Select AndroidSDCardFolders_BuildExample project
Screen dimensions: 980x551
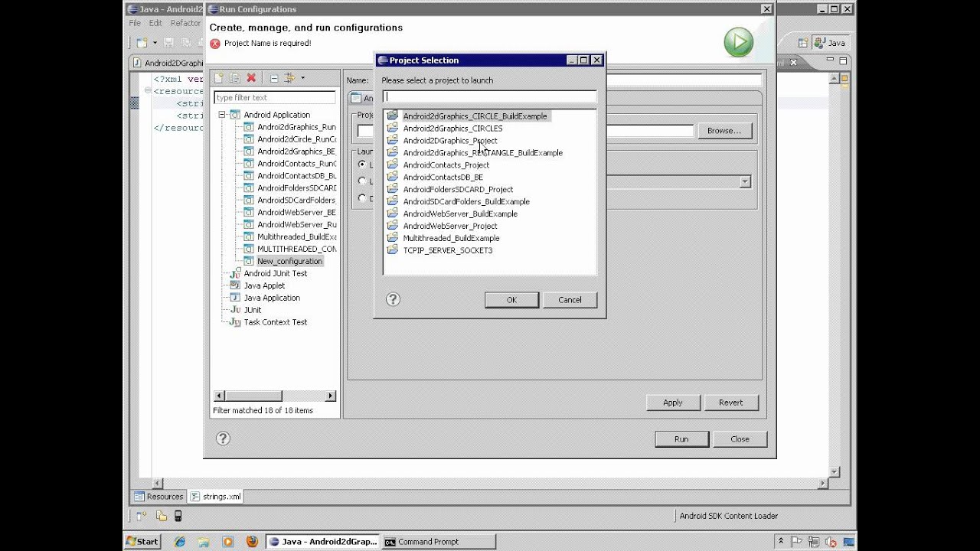(466, 202)
